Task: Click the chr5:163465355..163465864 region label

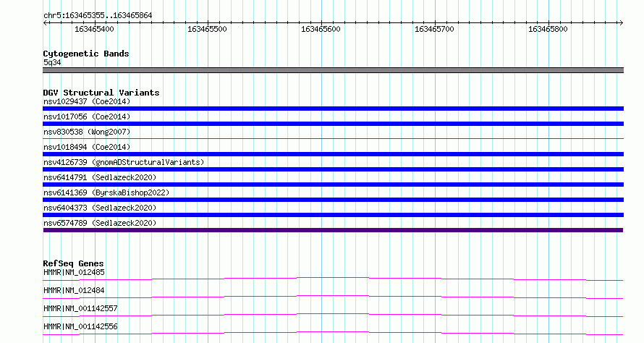Action: [98, 16]
